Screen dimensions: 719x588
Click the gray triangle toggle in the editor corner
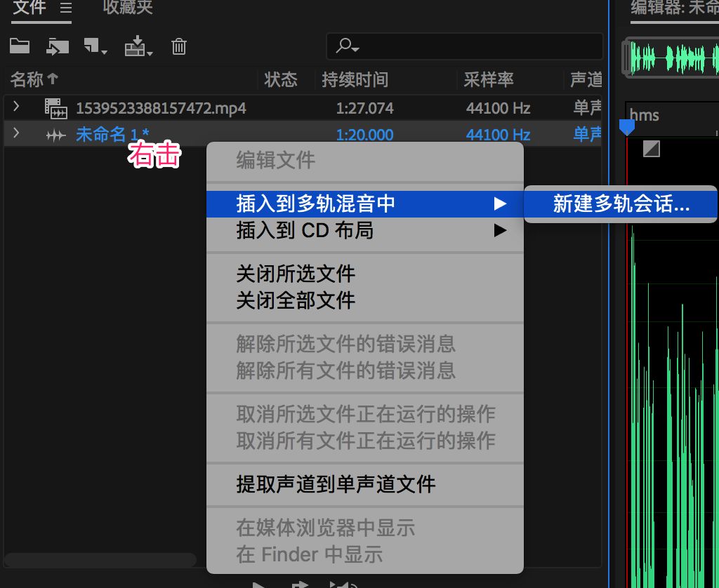pyautogui.click(x=652, y=149)
